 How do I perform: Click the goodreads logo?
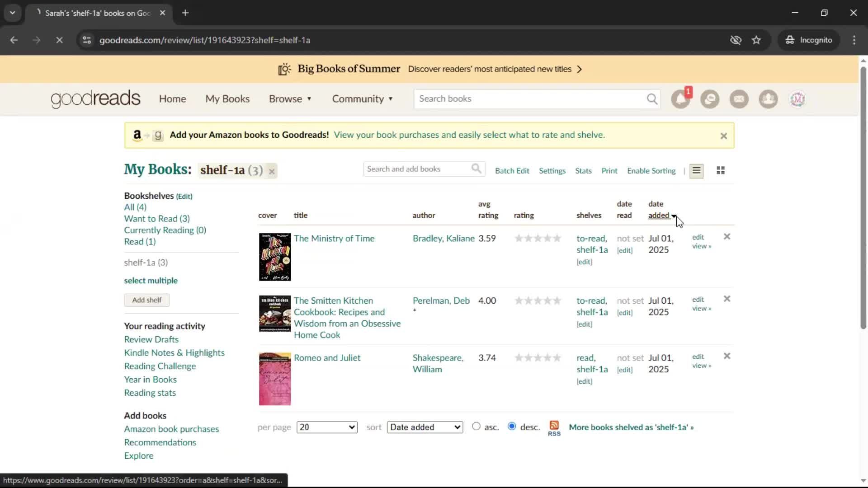(x=95, y=99)
